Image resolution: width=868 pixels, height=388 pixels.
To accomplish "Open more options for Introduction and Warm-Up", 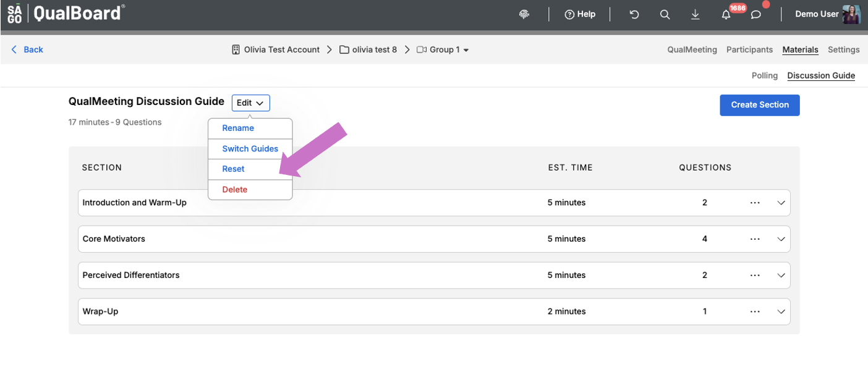I will tap(754, 203).
